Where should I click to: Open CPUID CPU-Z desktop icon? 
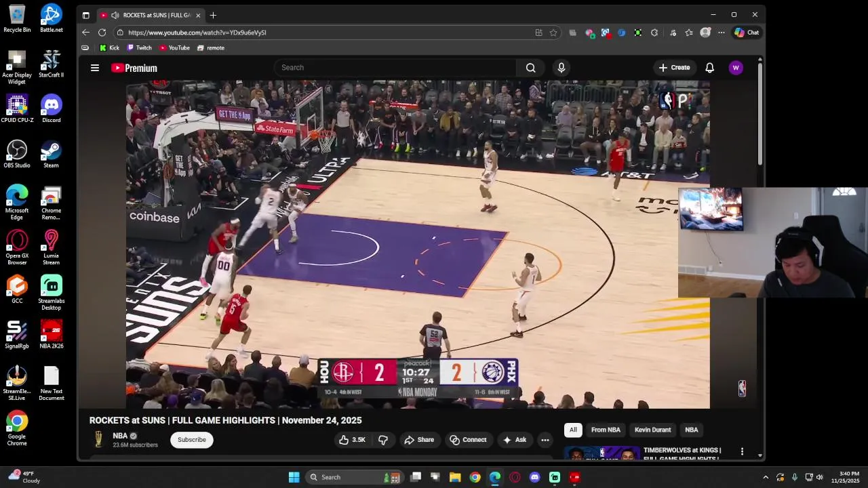(x=17, y=108)
